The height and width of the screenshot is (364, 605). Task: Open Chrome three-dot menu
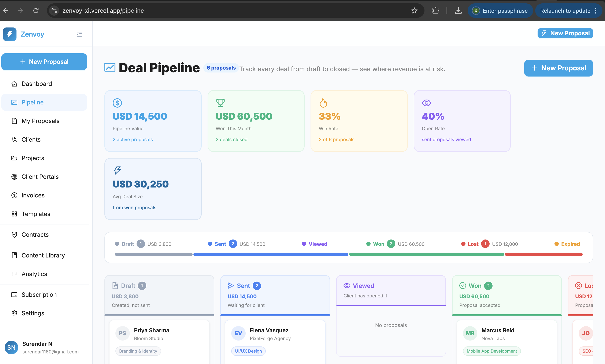(596, 11)
